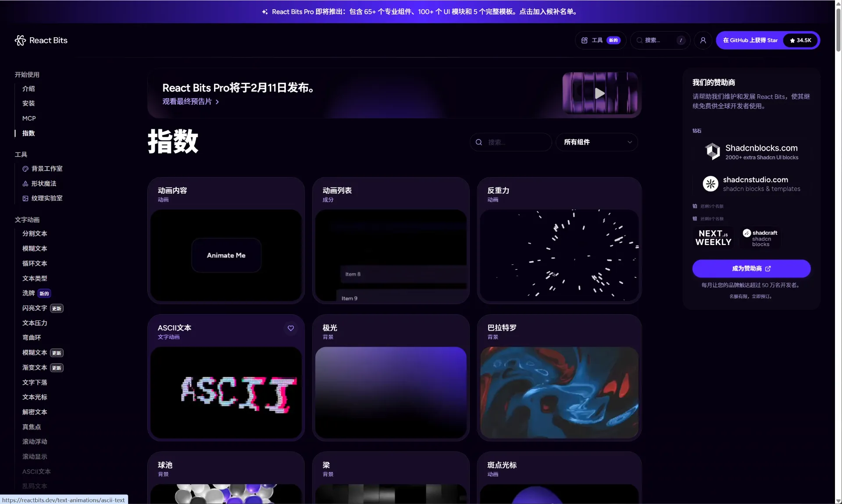Click the Animate Me preview button
The width and height of the screenshot is (842, 504).
point(226,256)
